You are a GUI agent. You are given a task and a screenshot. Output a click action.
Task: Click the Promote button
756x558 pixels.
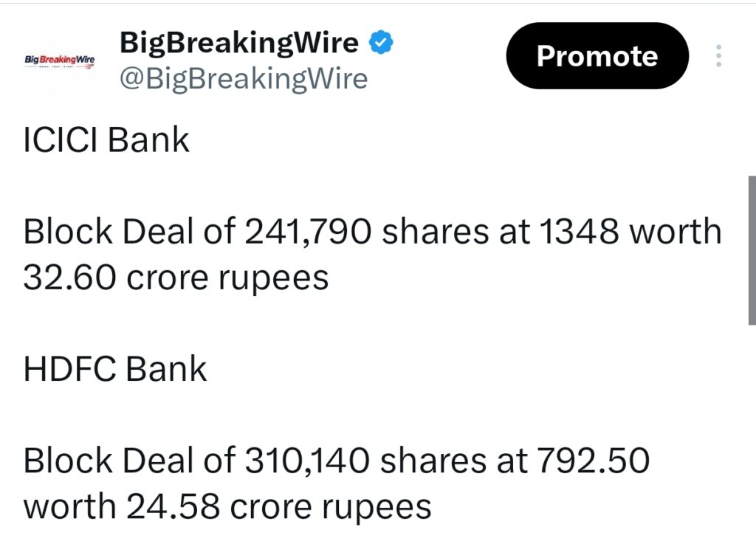(597, 55)
